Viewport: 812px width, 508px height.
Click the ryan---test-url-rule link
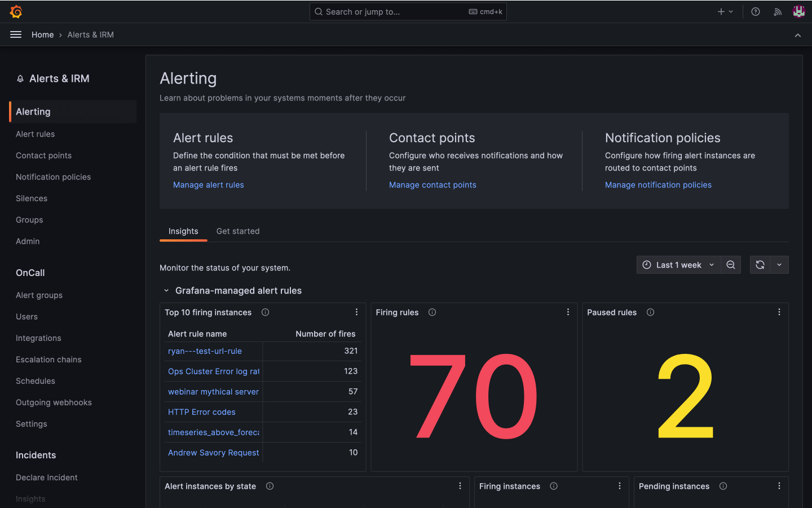pos(205,351)
